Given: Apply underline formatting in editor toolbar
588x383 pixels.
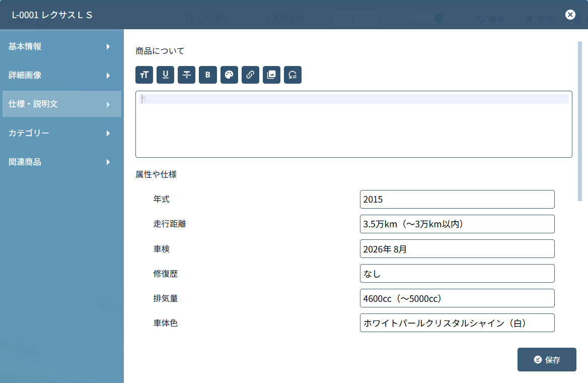Looking at the screenshot, I should [x=165, y=75].
